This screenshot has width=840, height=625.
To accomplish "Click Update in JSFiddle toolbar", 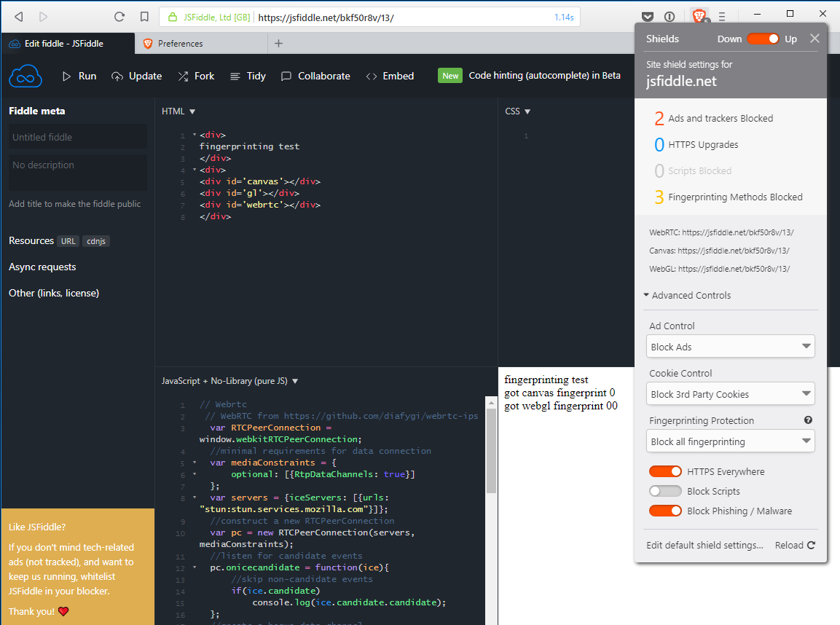I will [137, 76].
